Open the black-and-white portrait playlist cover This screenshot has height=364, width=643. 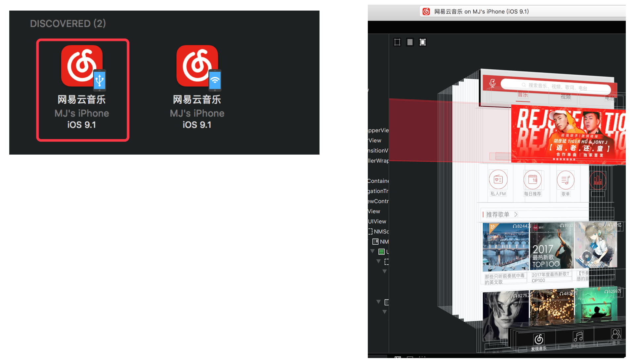(x=506, y=315)
